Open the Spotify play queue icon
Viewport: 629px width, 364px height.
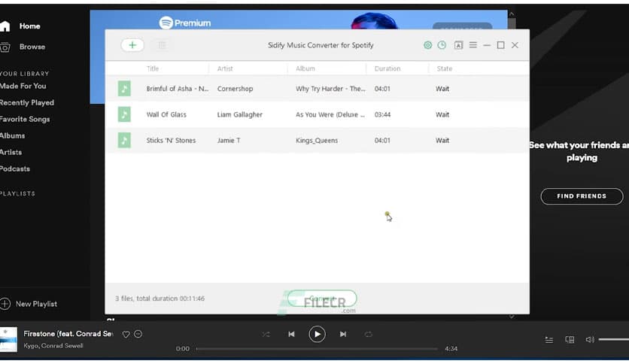549,340
